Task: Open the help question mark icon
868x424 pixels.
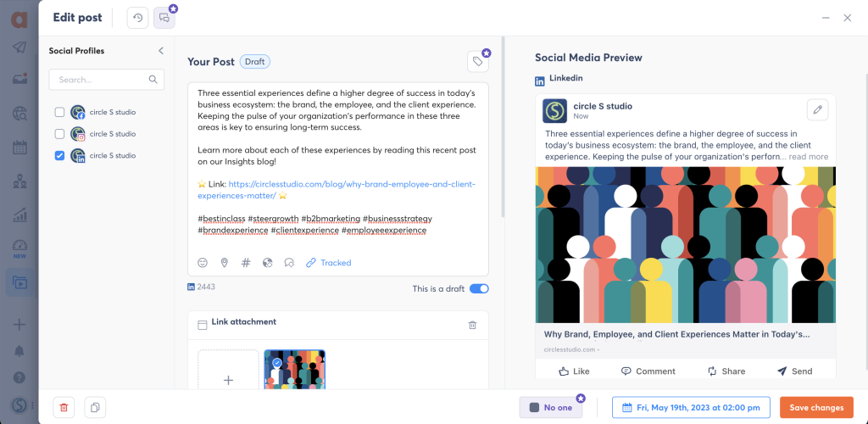Action: coord(19,378)
